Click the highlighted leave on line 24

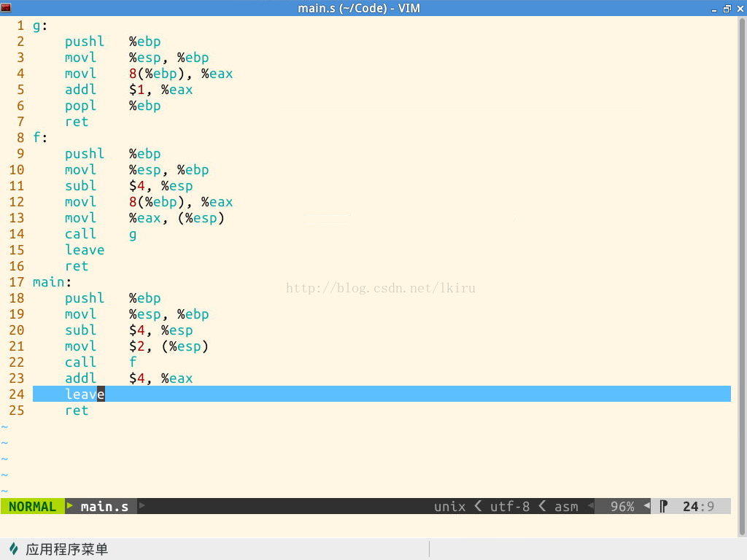(85, 394)
